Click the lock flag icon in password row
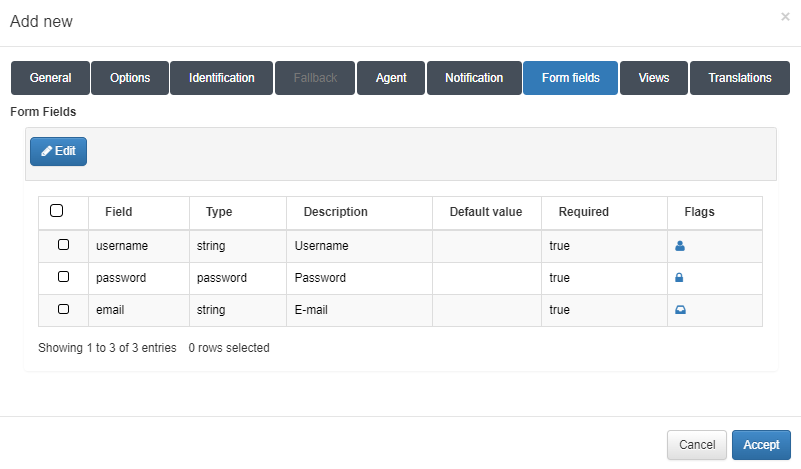The width and height of the screenshot is (801, 469). [680, 278]
